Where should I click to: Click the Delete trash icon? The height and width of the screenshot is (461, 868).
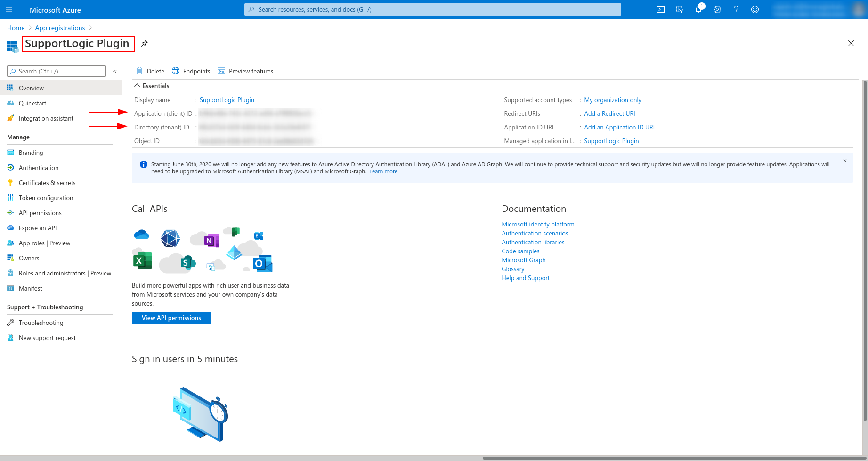(139, 71)
